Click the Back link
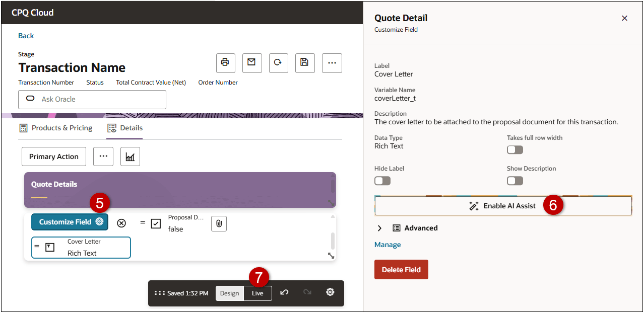644x313 pixels. (26, 36)
